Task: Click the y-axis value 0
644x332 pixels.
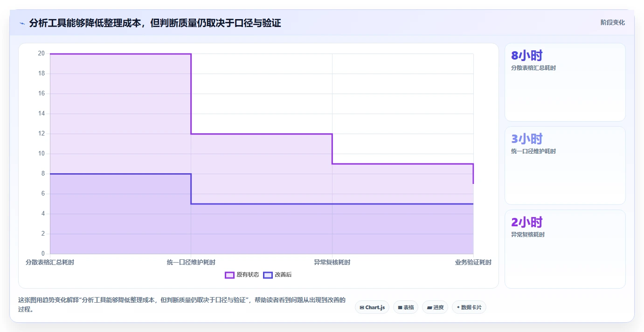Action: (43, 254)
